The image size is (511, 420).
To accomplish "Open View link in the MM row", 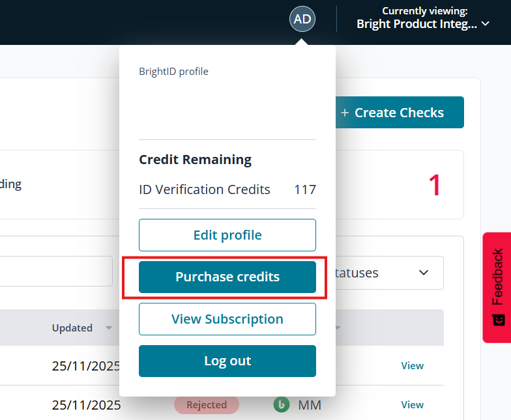I will [x=412, y=405].
